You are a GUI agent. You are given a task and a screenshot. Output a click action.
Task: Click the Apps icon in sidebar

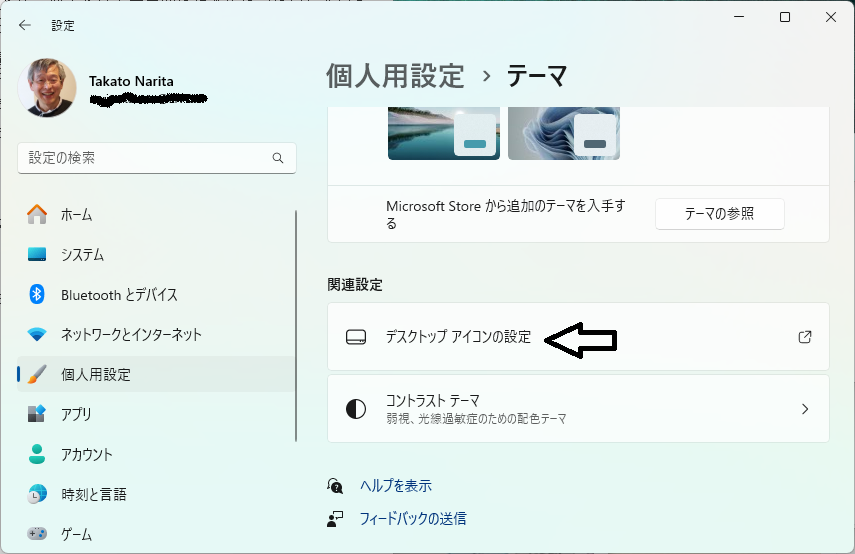coord(37,414)
